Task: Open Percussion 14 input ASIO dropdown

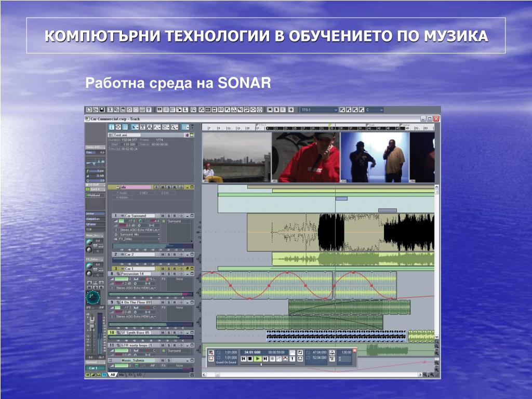Action: click(x=136, y=288)
